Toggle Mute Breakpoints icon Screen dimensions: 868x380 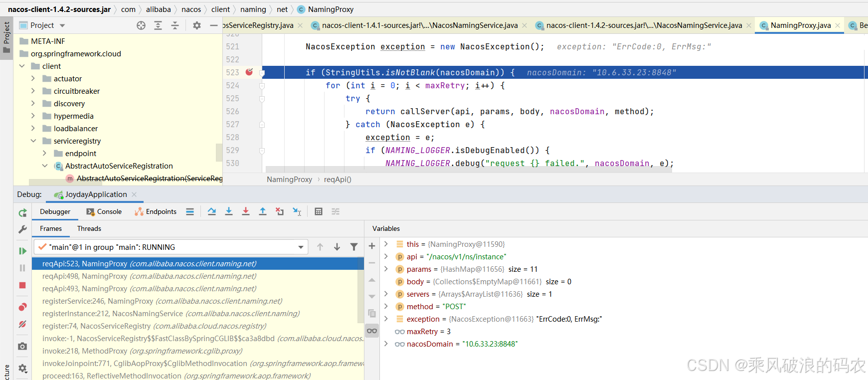tap(22, 324)
